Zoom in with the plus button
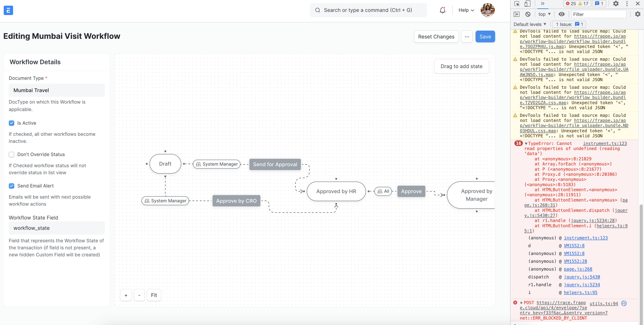The height and width of the screenshot is (325, 644). [x=126, y=295]
